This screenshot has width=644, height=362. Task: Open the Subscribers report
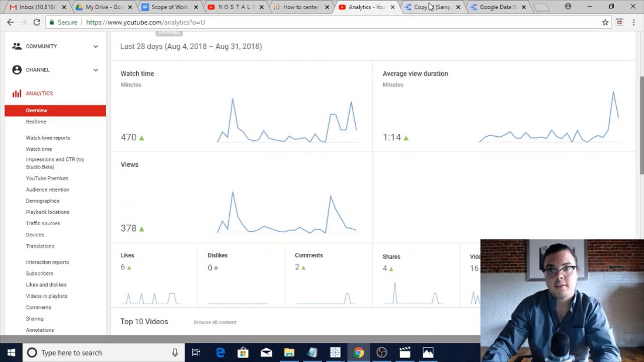click(39, 274)
